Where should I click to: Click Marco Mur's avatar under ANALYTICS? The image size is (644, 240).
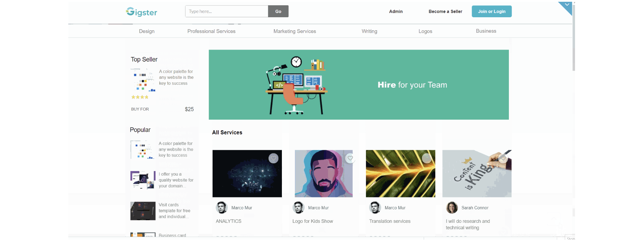(222, 208)
